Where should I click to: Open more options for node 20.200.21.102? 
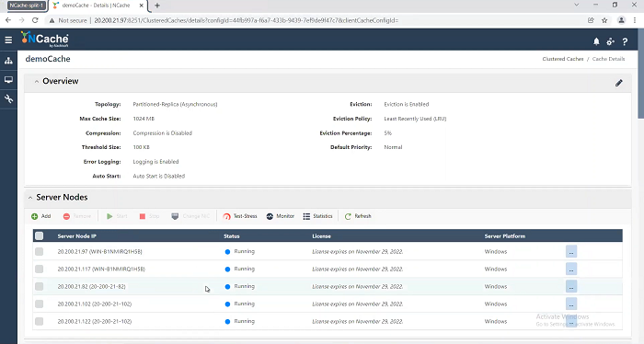571,304
